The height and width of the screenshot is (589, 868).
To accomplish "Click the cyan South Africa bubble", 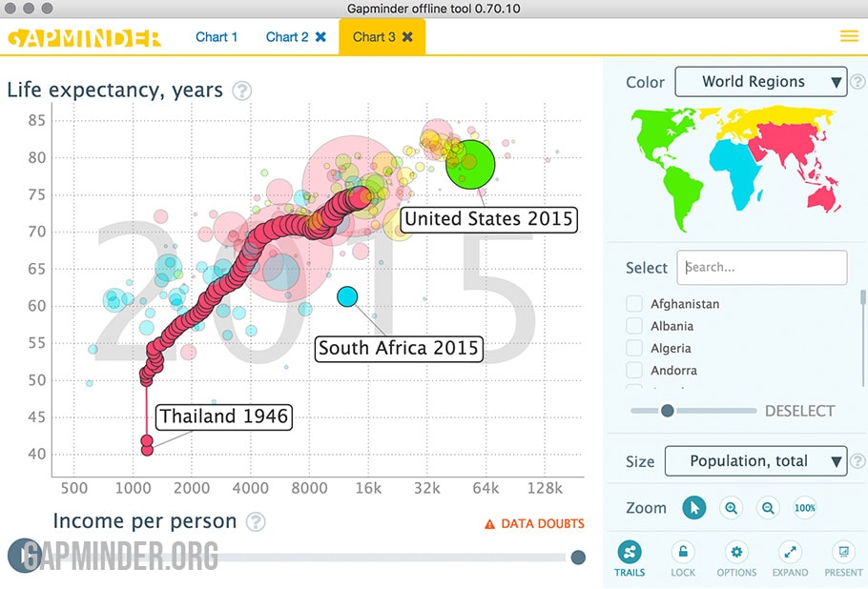I will click(x=347, y=297).
